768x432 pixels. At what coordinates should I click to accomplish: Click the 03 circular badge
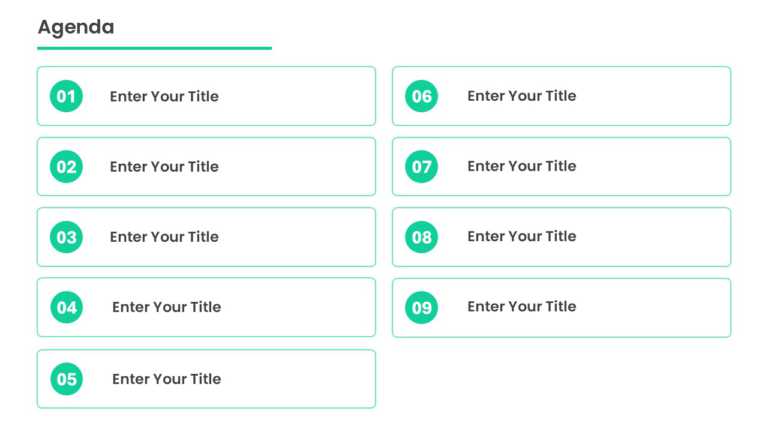(x=66, y=237)
